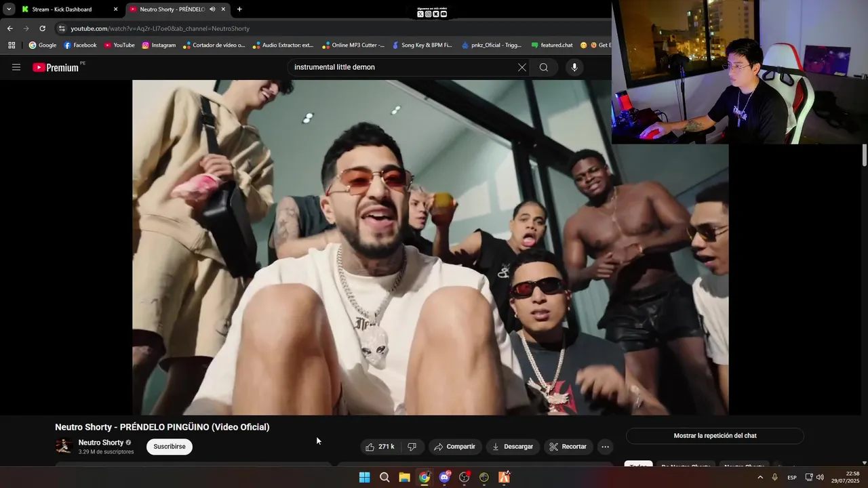This screenshot has height=488, width=868.
Task: Open Neutro Shorty channel name link
Action: point(100,443)
